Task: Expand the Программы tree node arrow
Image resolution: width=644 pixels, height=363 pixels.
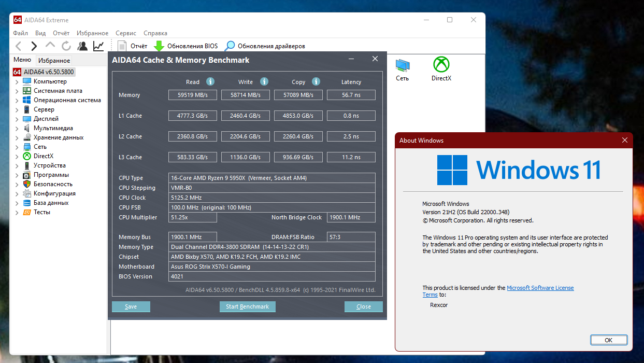Action: (x=17, y=175)
